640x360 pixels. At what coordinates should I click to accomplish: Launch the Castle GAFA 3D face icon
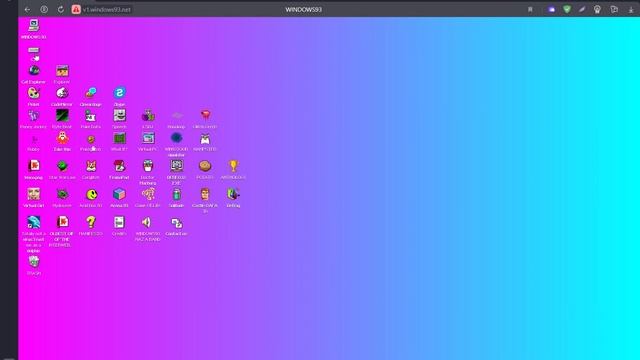click(x=205, y=194)
